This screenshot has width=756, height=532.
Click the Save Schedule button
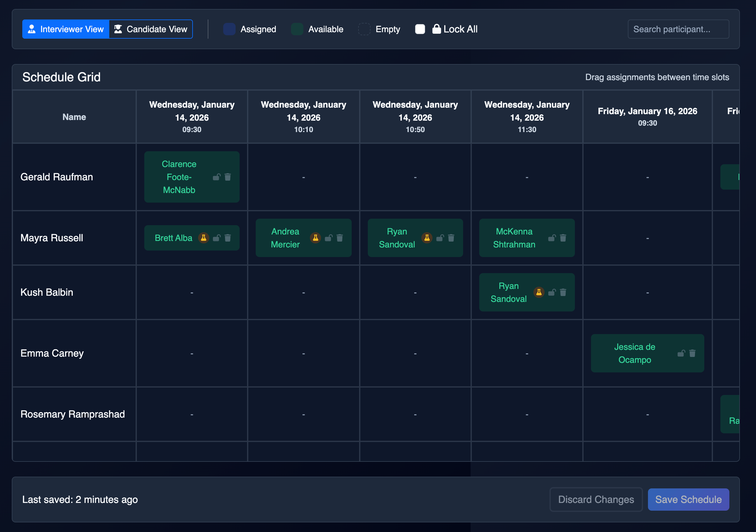click(x=689, y=499)
